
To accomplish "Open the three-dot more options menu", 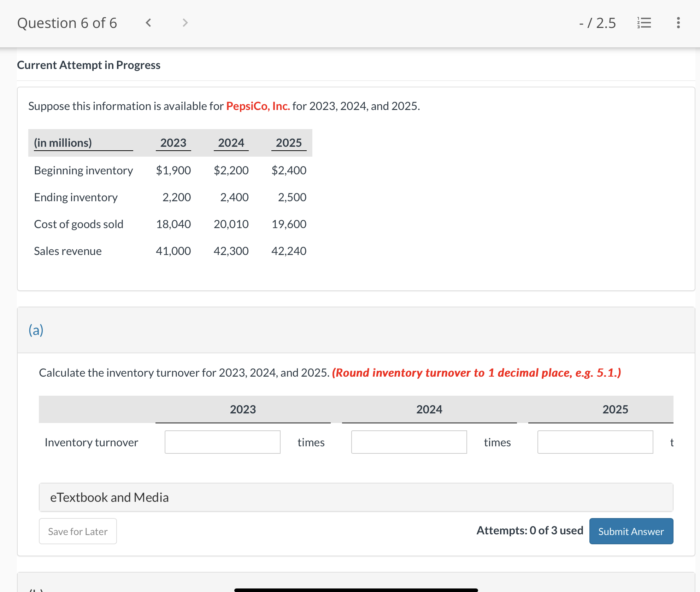I will pyautogui.click(x=678, y=23).
